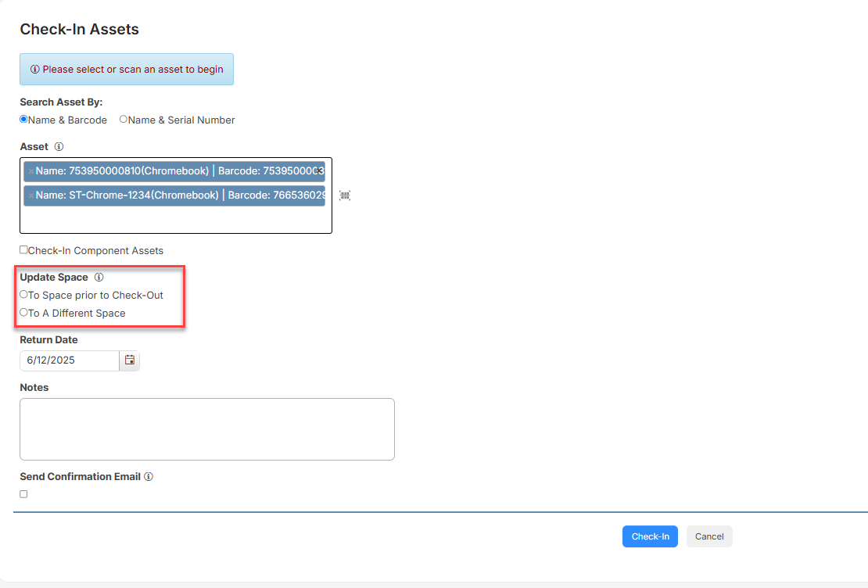Remove the 753950000810 Chromebook asset tag
The image size is (868, 588).
click(x=29, y=171)
